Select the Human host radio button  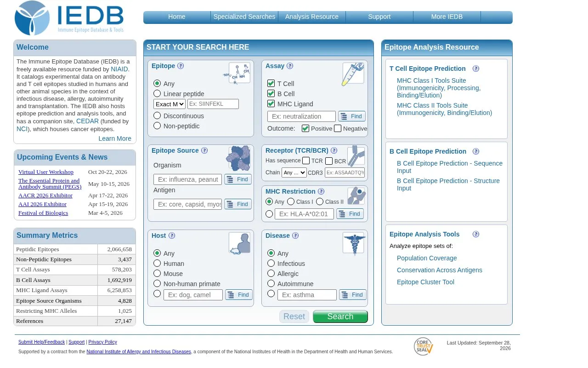click(x=157, y=263)
